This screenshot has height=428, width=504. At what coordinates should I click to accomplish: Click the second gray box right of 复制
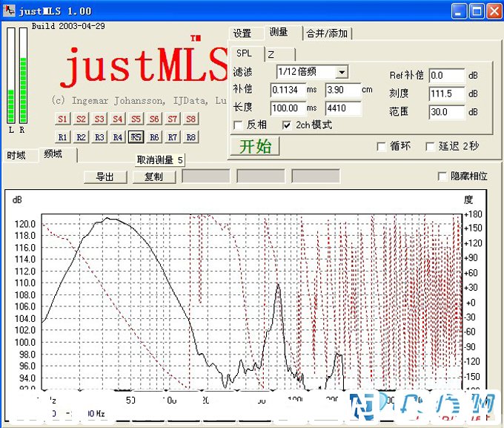(x=261, y=177)
